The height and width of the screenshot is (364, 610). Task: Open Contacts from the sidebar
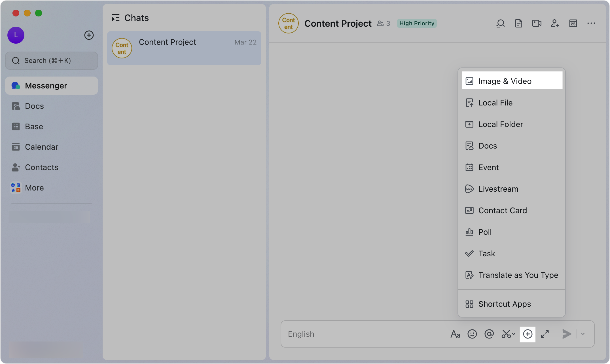pos(42,167)
